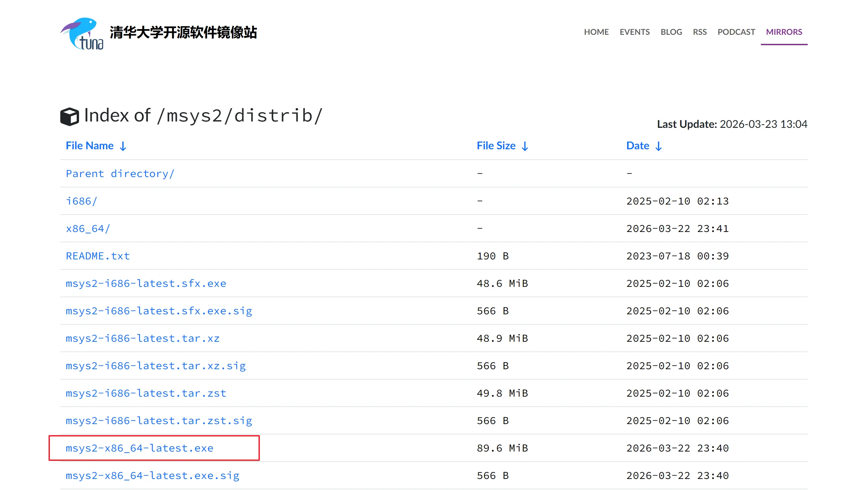Sort the listing by Date
The image size is (868, 490).
pos(644,146)
